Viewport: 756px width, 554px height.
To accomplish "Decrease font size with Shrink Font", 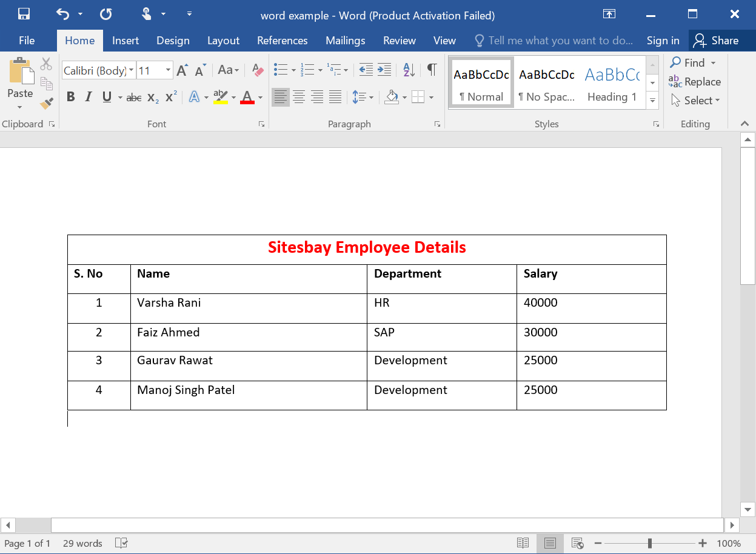I will 200,70.
